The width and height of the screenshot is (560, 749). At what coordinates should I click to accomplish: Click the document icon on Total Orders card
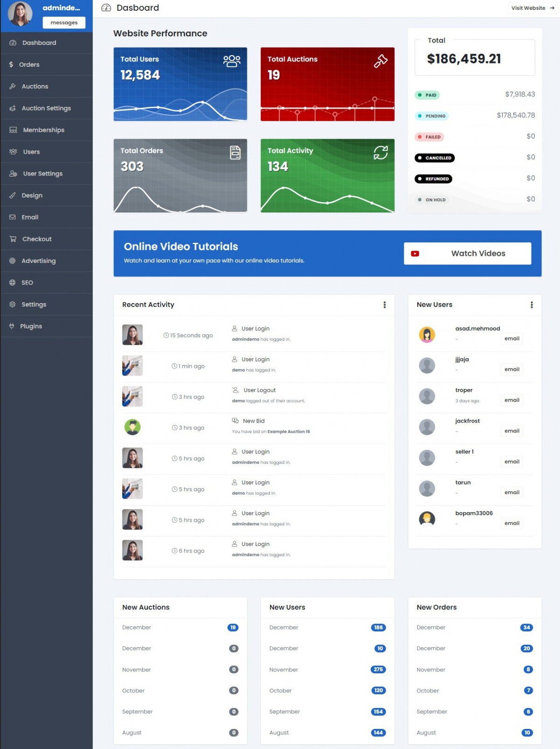(x=235, y=153)
